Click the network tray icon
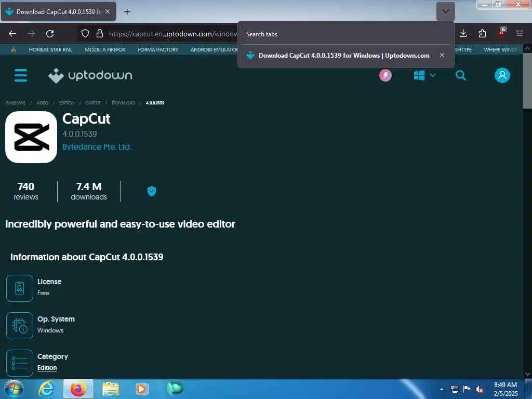Screen dimensions: 532x399 [454, 389]
